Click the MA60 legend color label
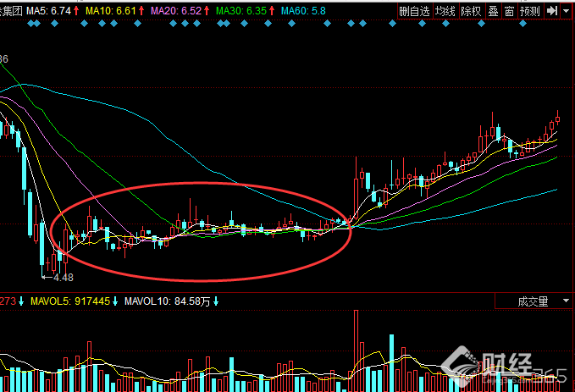Screen dimensions: 575x392 click(303, 11)
